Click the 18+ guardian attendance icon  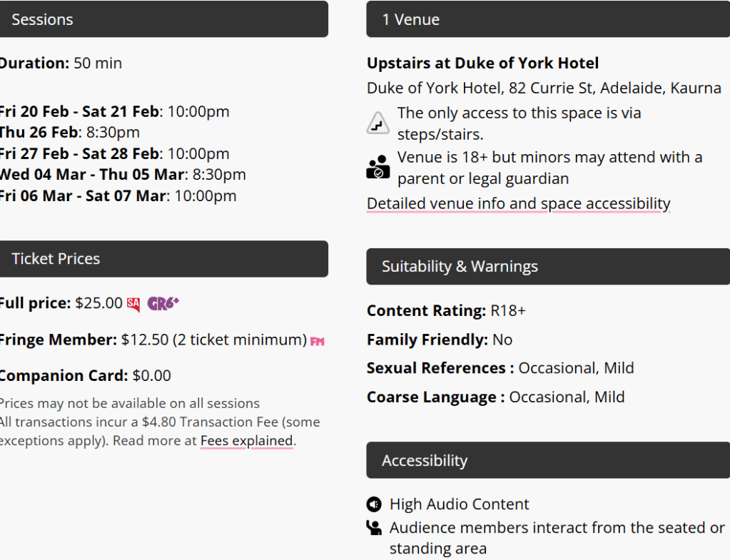click(377, 167)
